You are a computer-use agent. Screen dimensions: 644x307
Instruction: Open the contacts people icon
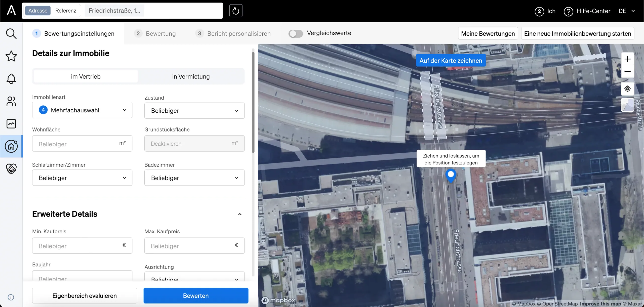[x=11, y=101]
